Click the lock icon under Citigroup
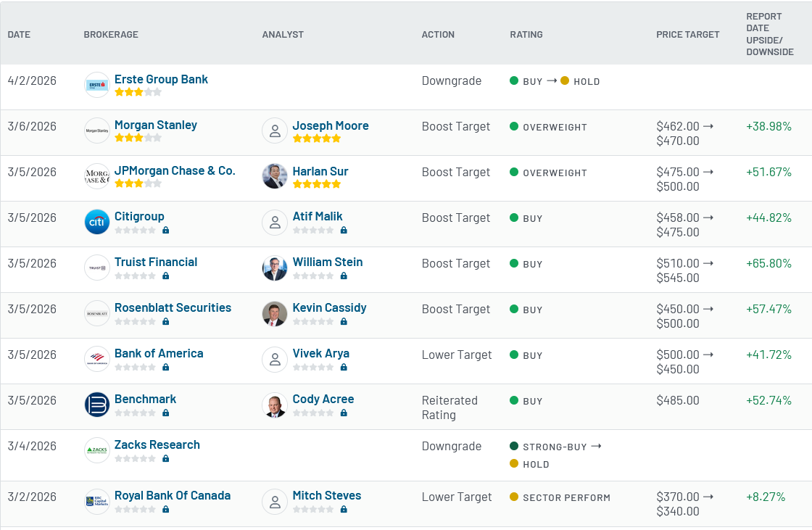 tap(166, 230)
